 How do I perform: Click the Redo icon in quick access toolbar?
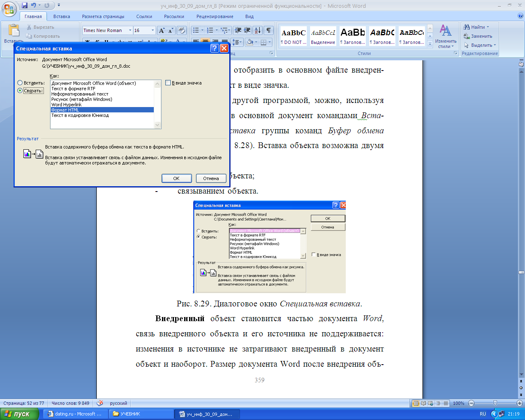click(47, 5)
